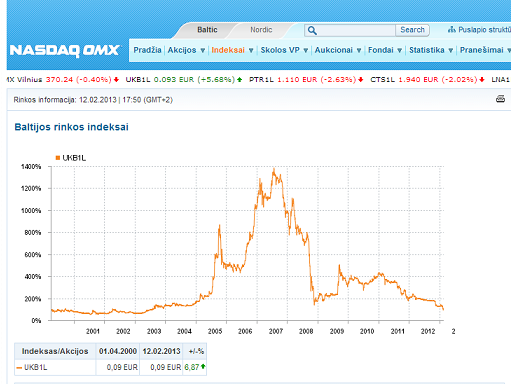Open the Pradžia menu item
This screenshot has height=384, width=511.
pos(147,50)
